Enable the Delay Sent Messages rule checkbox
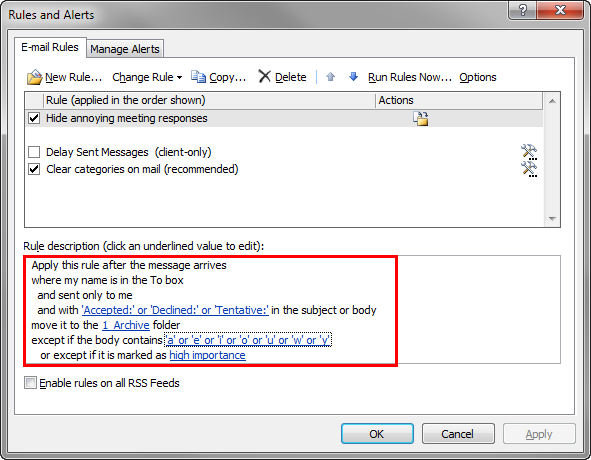591x460 pixels. coord(34,152)
